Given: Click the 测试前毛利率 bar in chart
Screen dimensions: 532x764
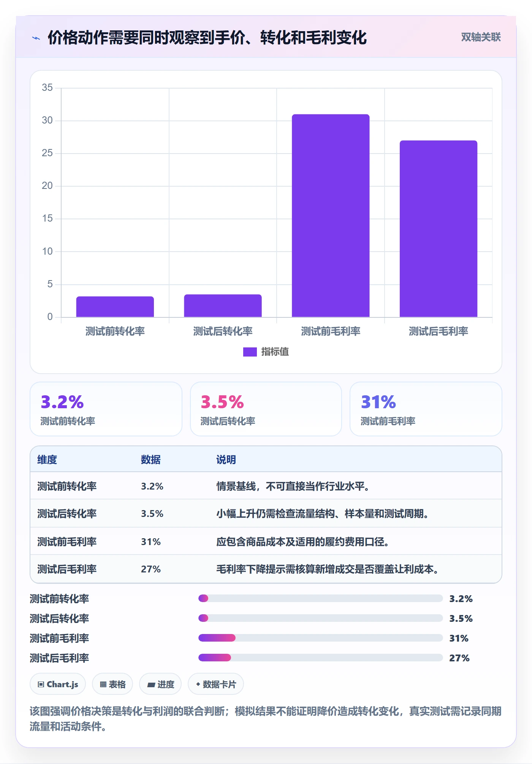Looking at the screenshot, I should [x=331, y=216].
